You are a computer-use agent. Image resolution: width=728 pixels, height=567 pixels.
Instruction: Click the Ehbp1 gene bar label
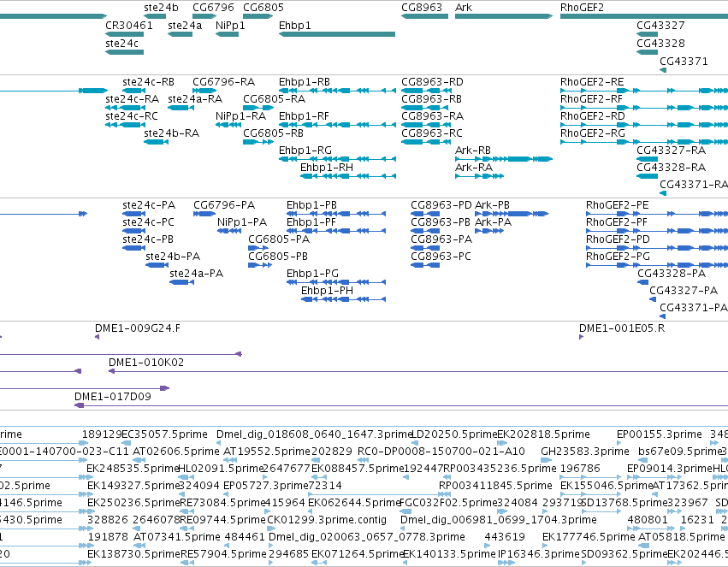(x=295, y=26)
